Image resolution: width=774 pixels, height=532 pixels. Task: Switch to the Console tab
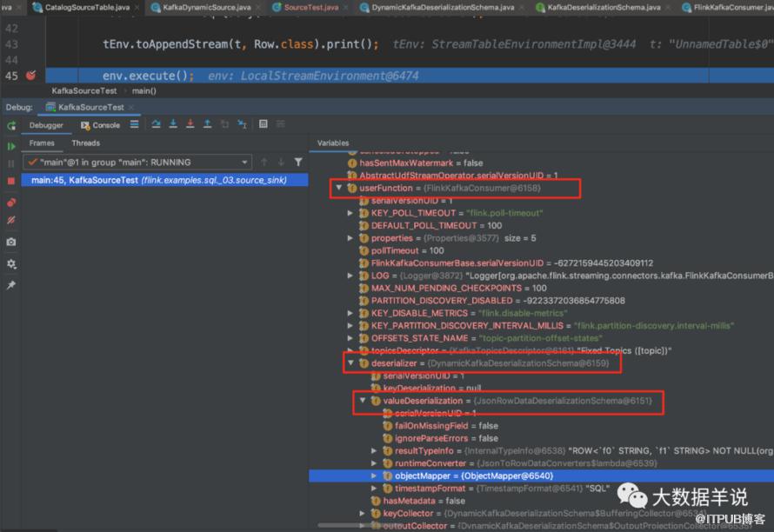coord(100,125)
